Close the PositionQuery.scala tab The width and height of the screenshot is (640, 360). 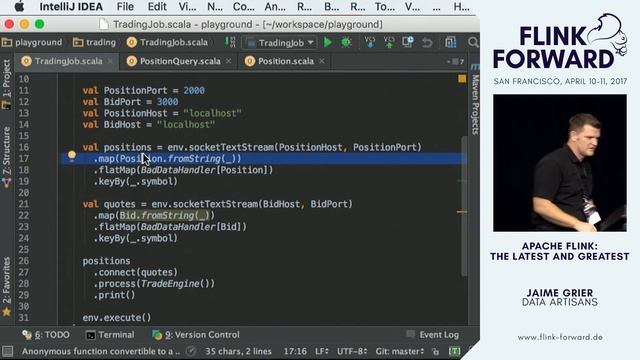[229, 61]
